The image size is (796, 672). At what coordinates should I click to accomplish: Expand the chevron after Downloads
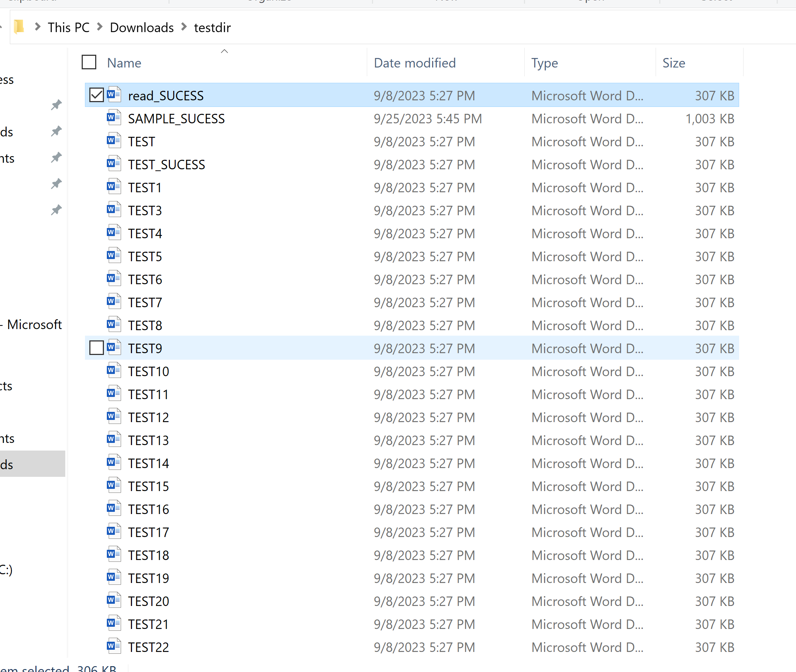pyautogui.click(x=184, y=27)
